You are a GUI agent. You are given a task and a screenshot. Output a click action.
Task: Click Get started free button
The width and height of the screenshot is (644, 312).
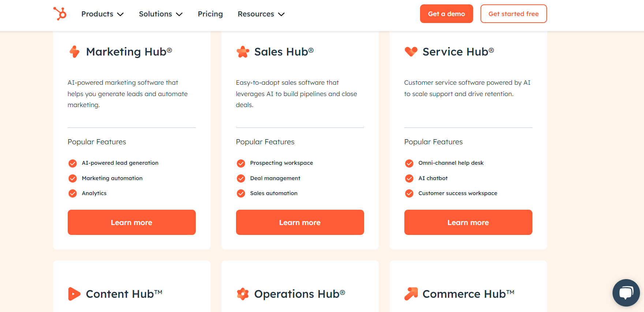[x=513, y=14]
